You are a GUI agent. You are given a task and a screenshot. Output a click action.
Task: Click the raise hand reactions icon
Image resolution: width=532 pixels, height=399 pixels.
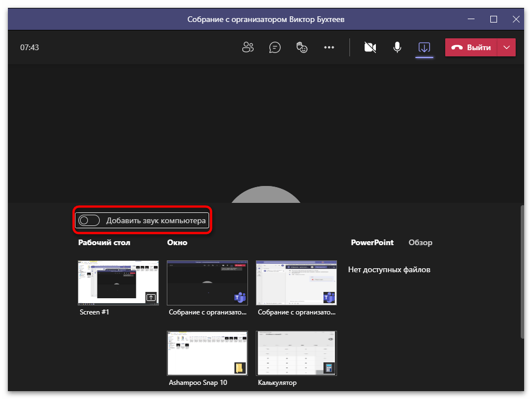302,47
